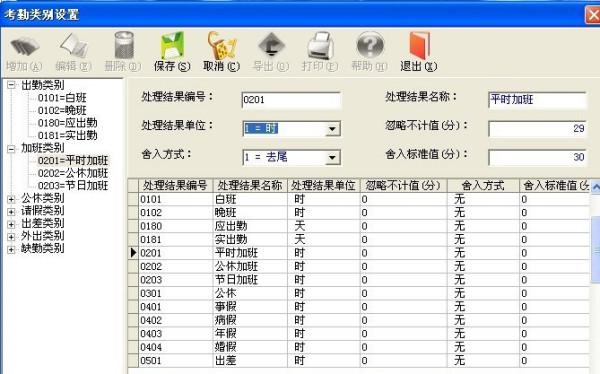Open the 处理结果单位 dropdown
600x374 pixels.
[332, 129]
